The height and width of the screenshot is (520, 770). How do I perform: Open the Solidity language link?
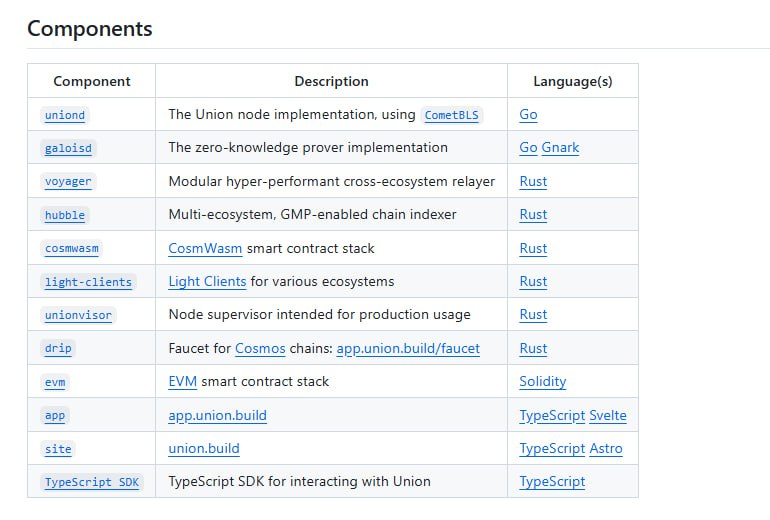[x=542, y=382]
